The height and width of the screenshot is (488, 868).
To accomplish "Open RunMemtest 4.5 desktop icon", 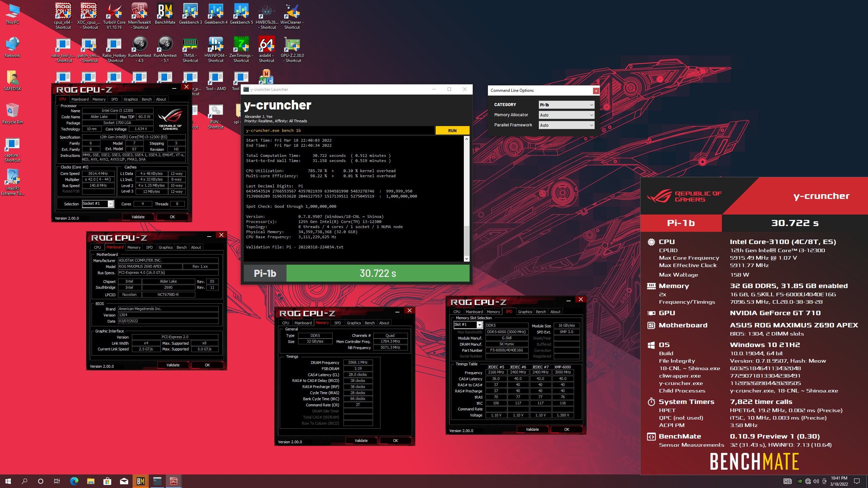I will pos(140,49).
